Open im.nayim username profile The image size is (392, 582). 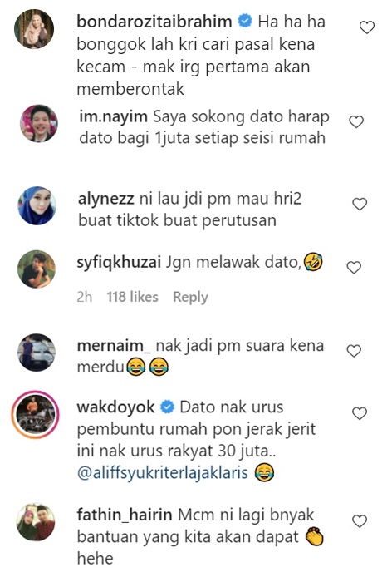pos(113,116)
